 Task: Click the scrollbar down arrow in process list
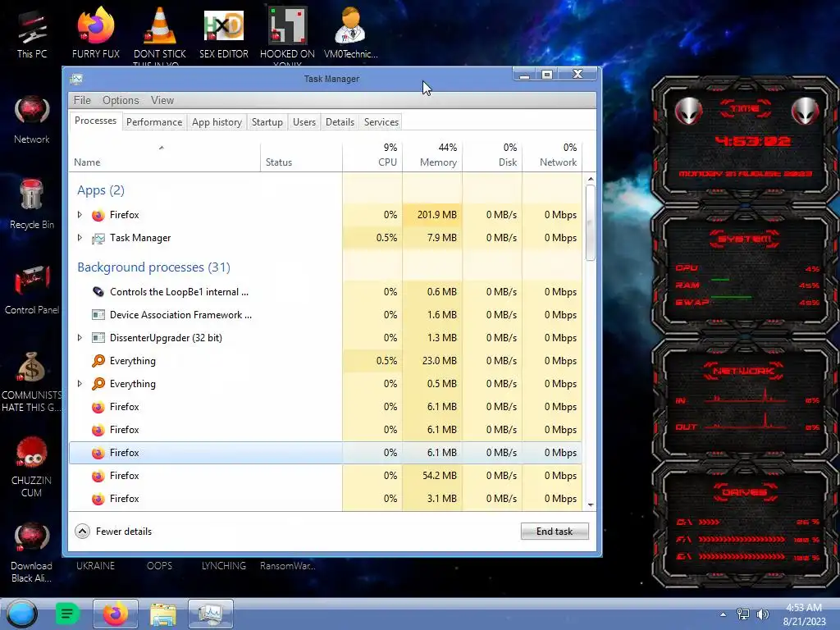(591, 504)
